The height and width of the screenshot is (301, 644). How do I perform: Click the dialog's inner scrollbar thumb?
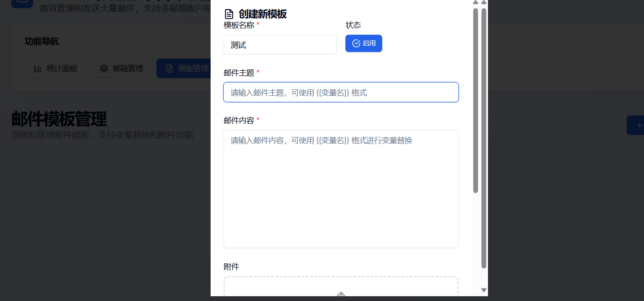(x=475, y=100)
